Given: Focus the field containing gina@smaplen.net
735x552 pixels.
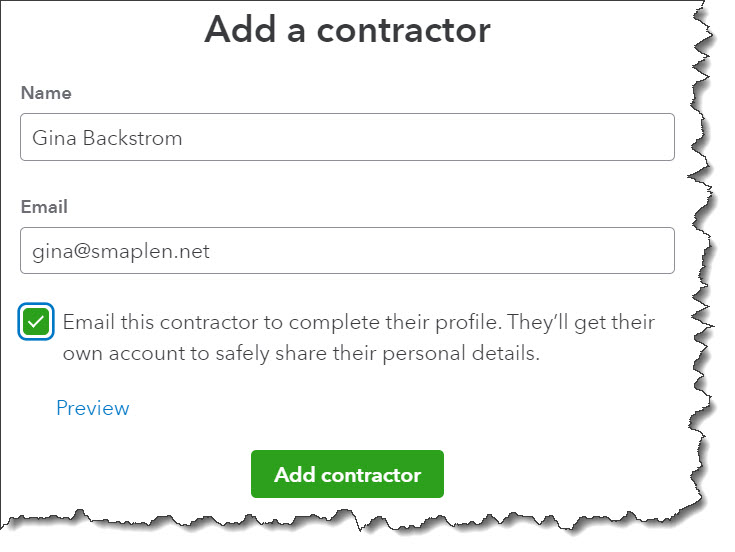Looking at the screenshot, I should [x=347, y=251].
